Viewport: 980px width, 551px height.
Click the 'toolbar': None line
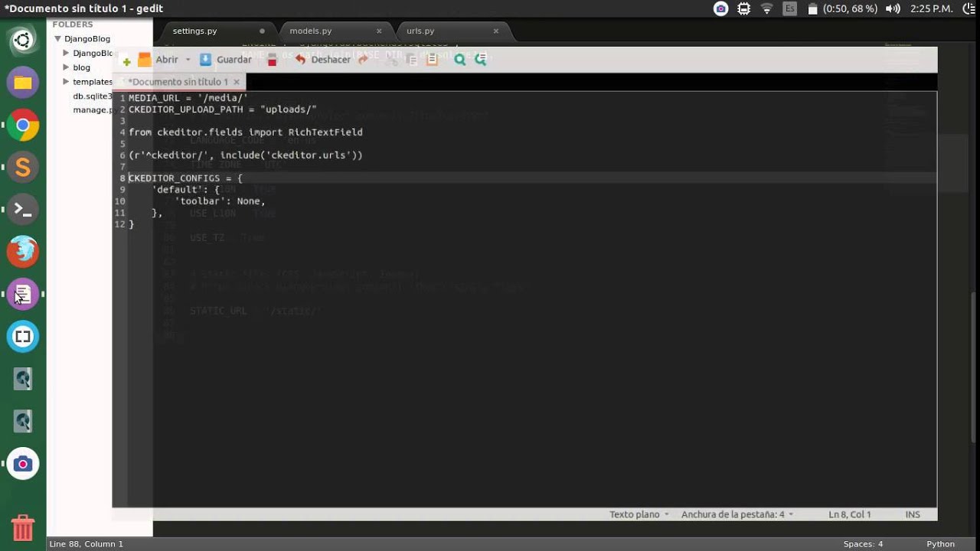[220, 201]
